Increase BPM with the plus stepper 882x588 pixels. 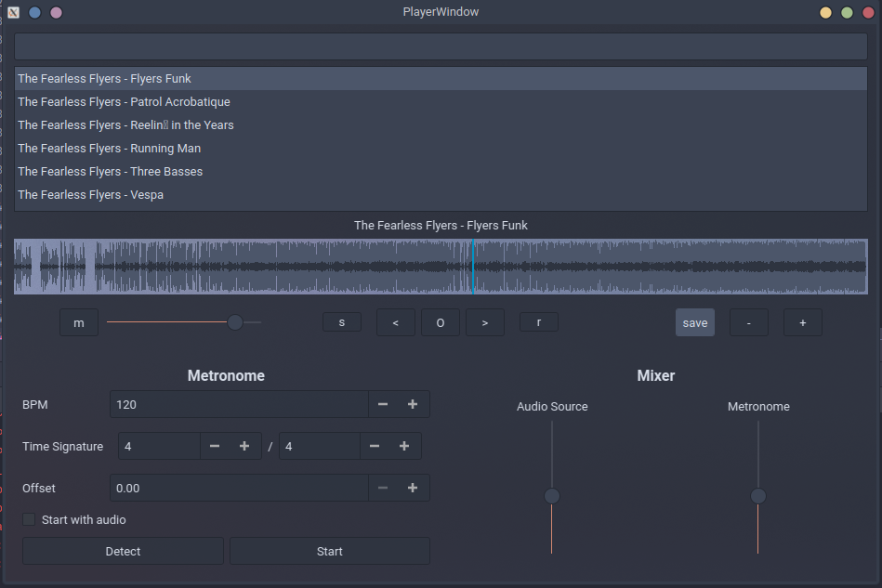413,404
